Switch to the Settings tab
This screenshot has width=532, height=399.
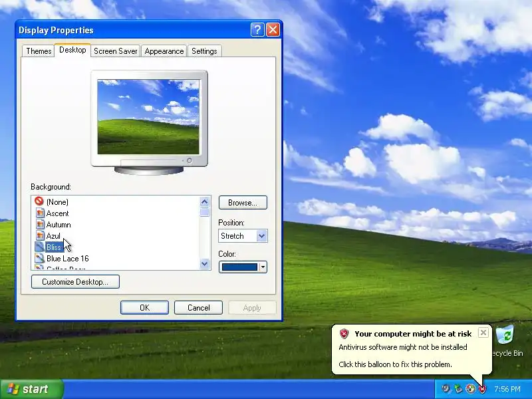204,51
